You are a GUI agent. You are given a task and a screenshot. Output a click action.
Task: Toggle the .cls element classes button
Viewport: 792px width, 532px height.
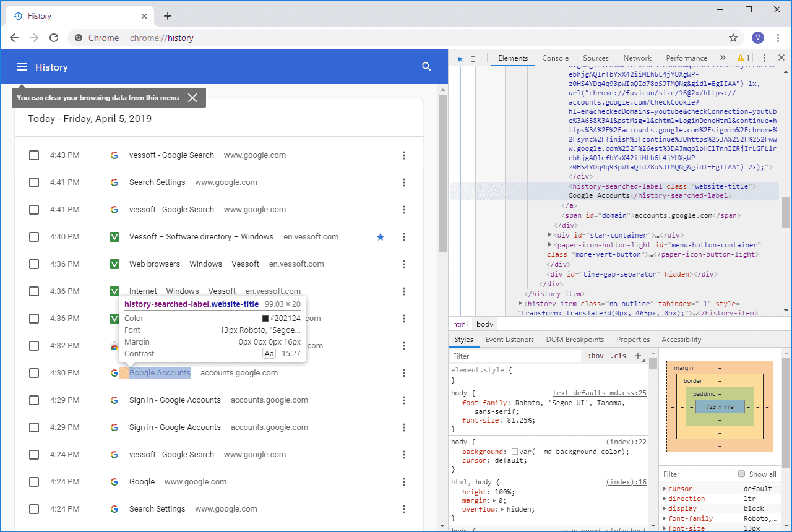pyautogui.click(x=618, y=356)
